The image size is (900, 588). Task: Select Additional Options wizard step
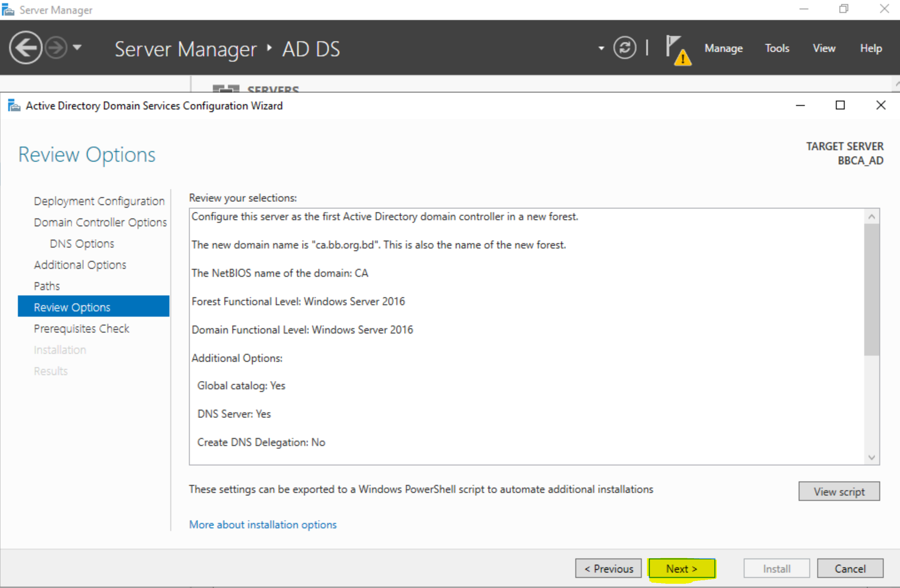[80, 265]
